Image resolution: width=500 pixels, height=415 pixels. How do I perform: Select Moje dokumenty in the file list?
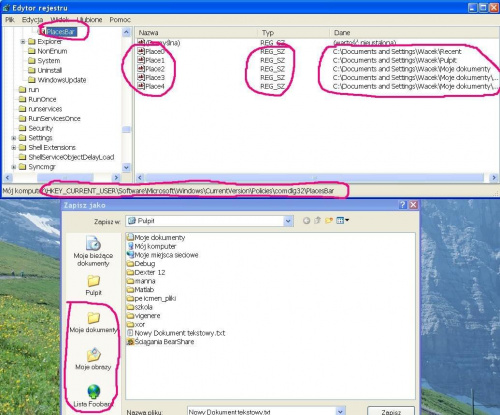(x=156, y=238)
